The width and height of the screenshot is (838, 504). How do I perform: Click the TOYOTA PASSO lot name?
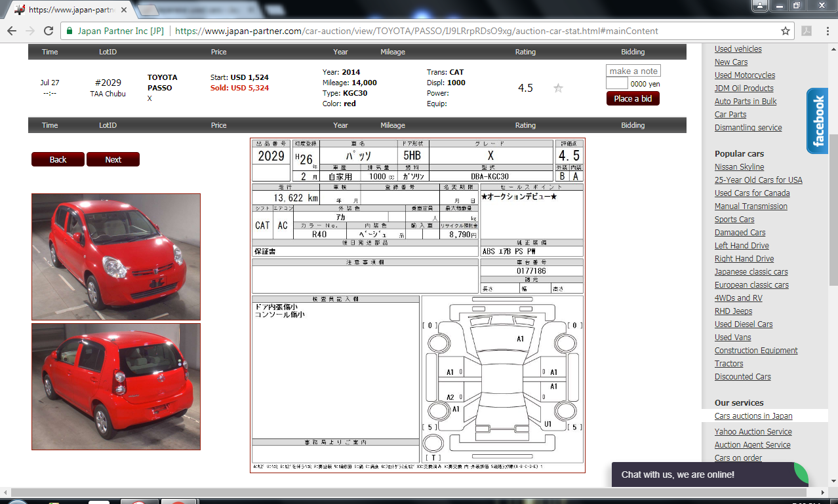click(x=162, y=83)
